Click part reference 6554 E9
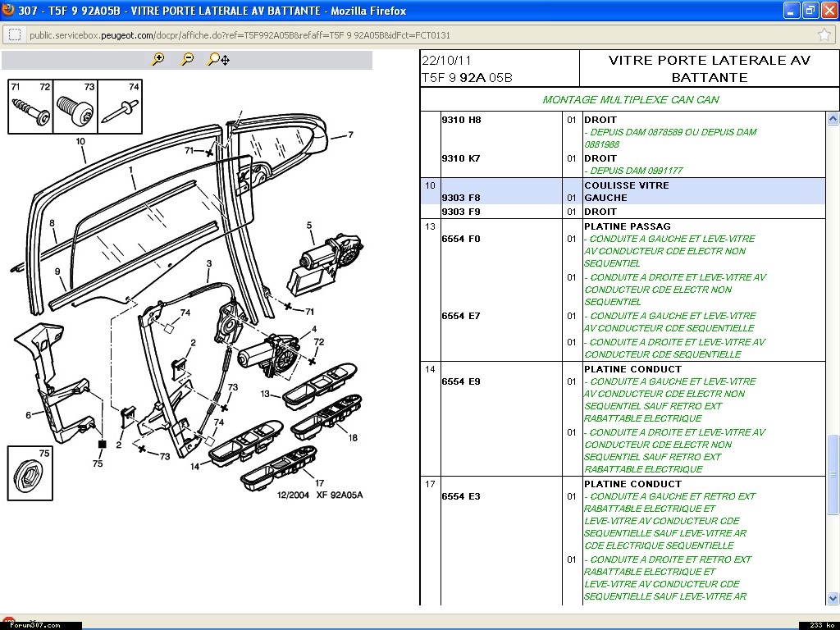 click(461, 381)
